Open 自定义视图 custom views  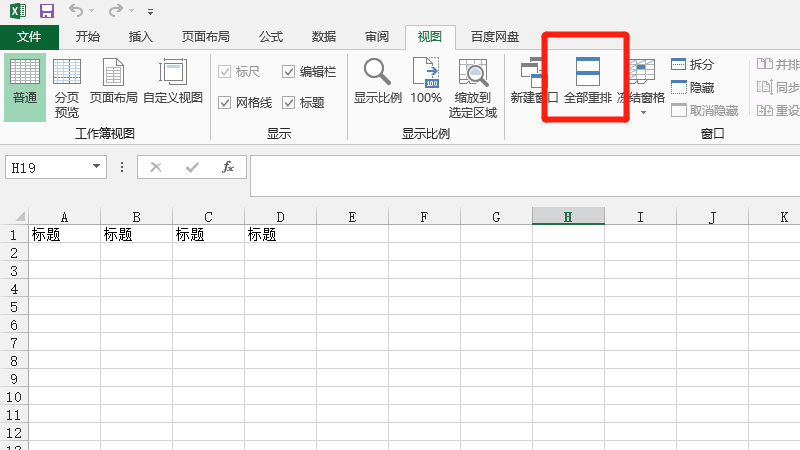tap(172, 85)
